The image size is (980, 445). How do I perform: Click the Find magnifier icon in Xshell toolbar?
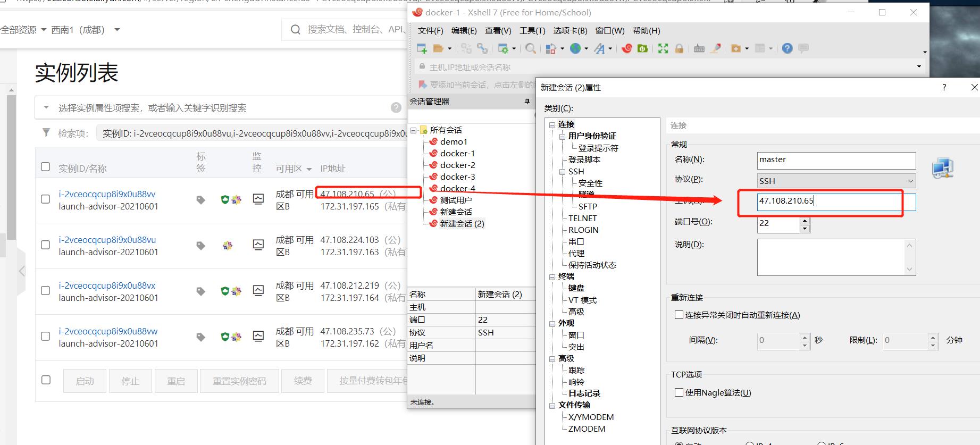click(531, 48)
